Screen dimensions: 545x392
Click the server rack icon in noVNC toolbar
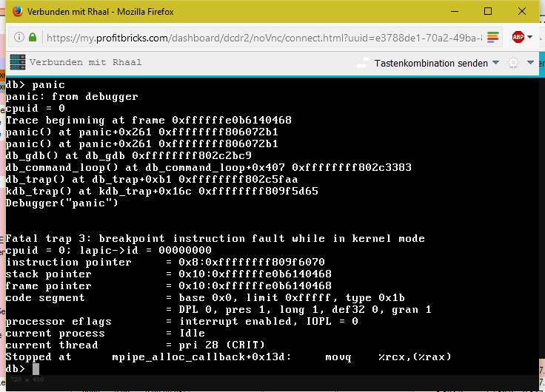point(16,63)
